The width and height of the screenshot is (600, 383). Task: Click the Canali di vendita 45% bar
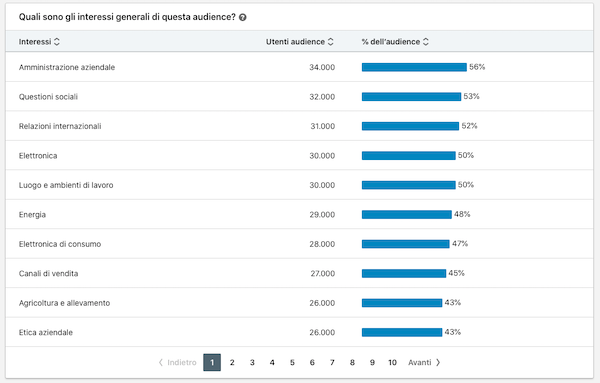tap(404, 274)
